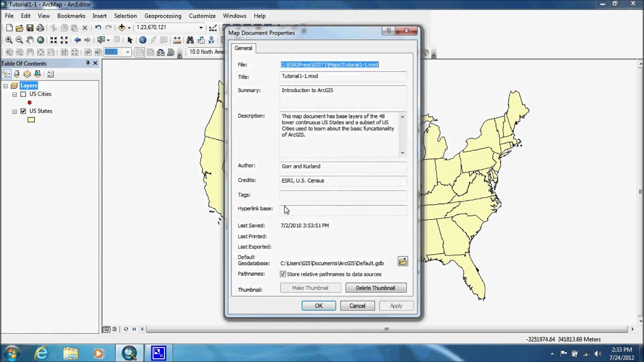This screenshot has width=644, height=362.
Task: Click the US Cities red point symbol
Action: (30, 103)
